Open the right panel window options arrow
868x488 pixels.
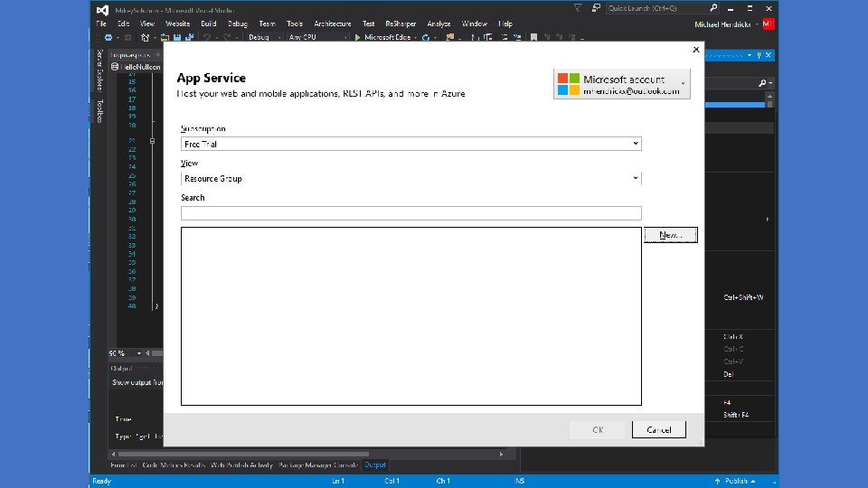(x=750, y=55)
